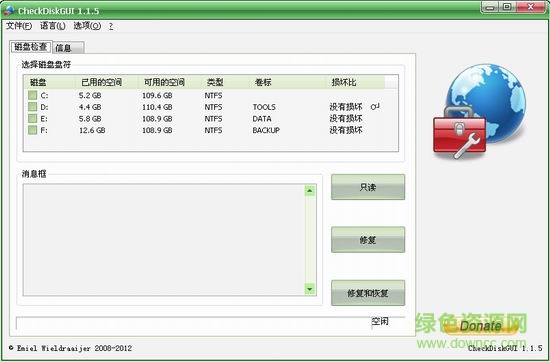Switch to the 信息 tab
The image size is (550, 362).
pos(68,47)
